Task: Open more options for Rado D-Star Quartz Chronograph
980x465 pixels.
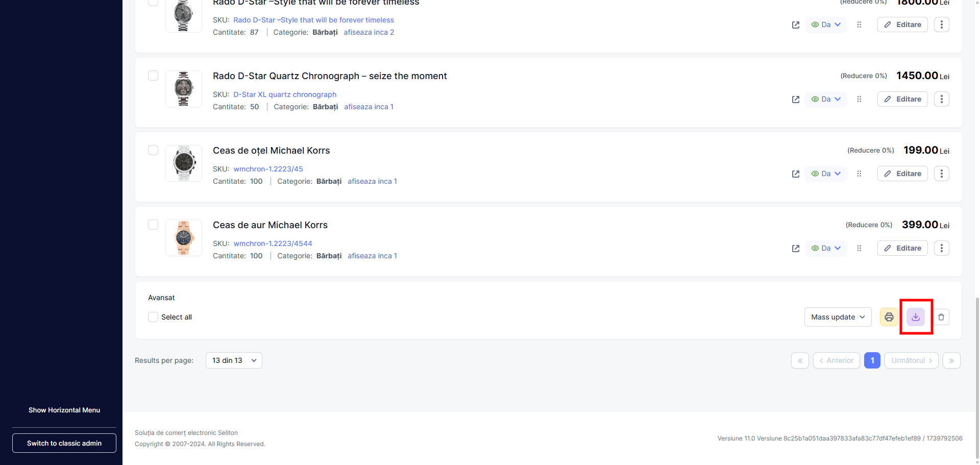Action: pyautogui.click(x=942, y=99)
